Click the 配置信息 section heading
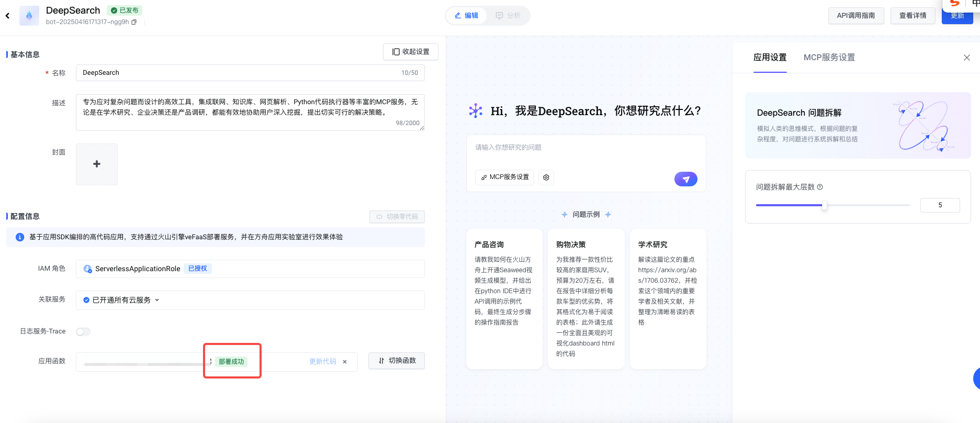Image resolution: width=980 pixels, height=423 pixels. (x=25, y=216)
